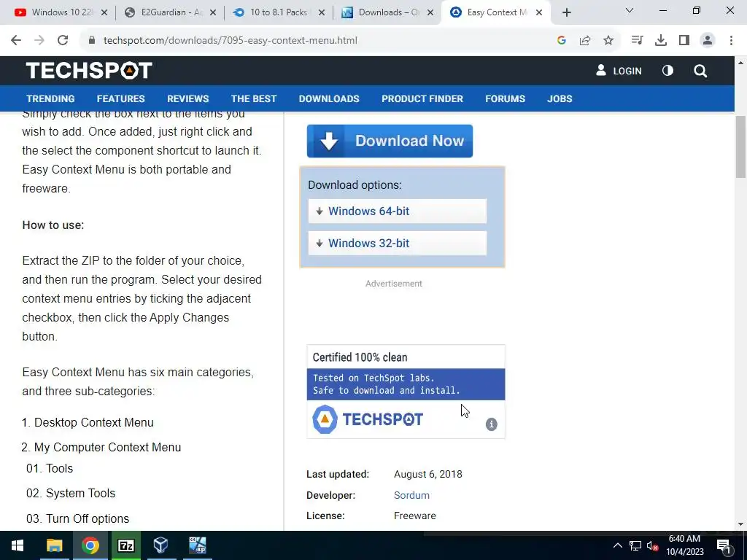
Task: Close the Windows 10 YouTube tab
Action: click(x=104, y=12)
